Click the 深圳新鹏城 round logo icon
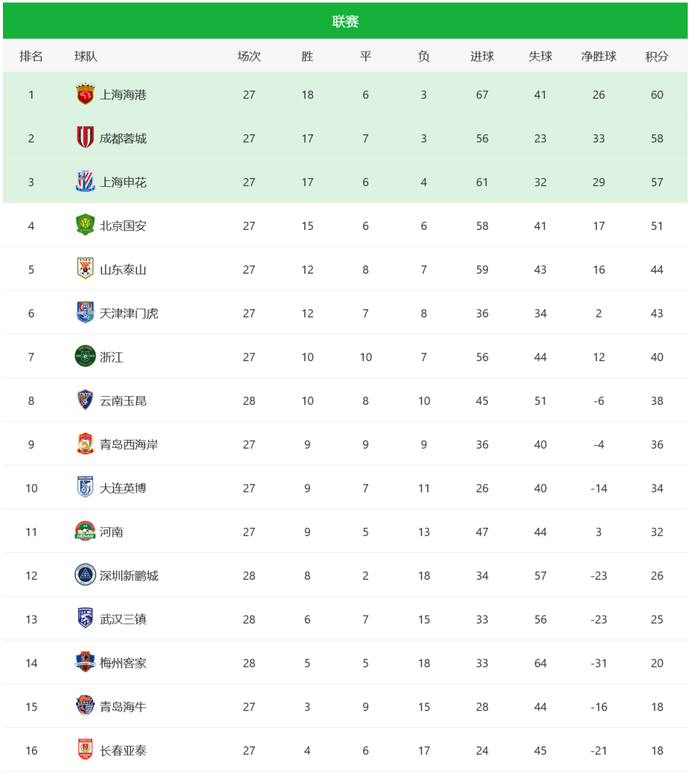Image resolution: width=700 pixels, height=777 pixels. tap(85, 575)
